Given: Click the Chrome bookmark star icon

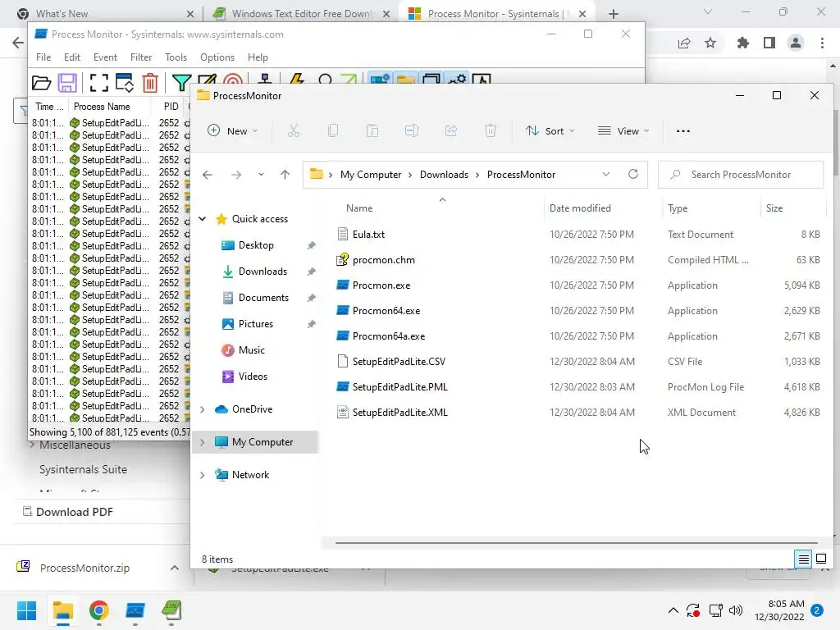Looking at the screenshot, I should coord(710,43).
